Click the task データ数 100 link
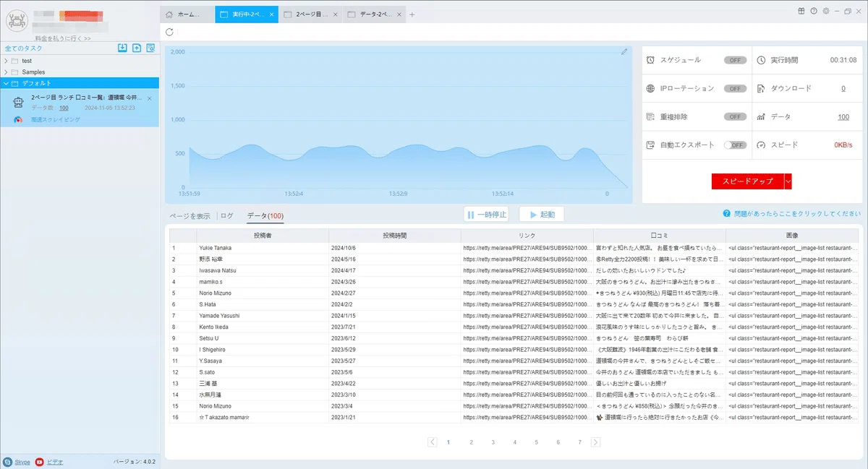 [x=64, y=108]
